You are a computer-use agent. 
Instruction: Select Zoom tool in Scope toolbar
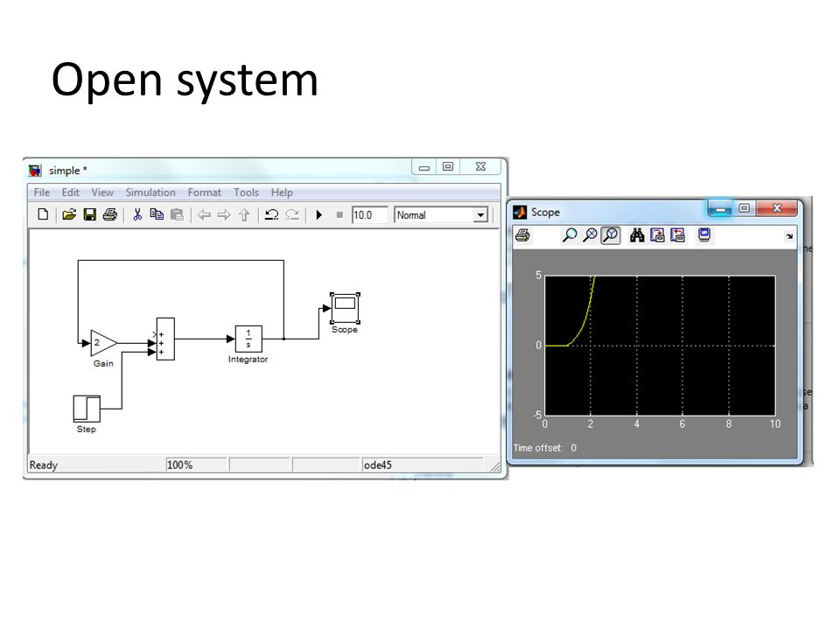[569, 235]
